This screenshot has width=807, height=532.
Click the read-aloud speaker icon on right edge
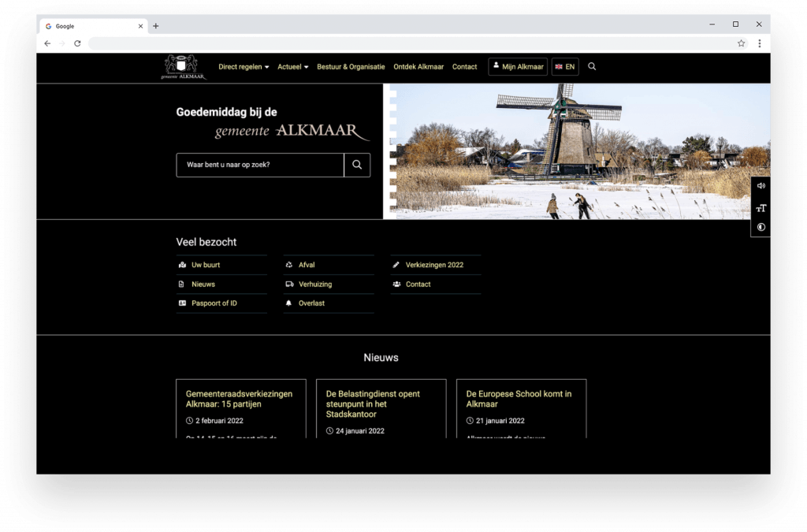(761, 186)
